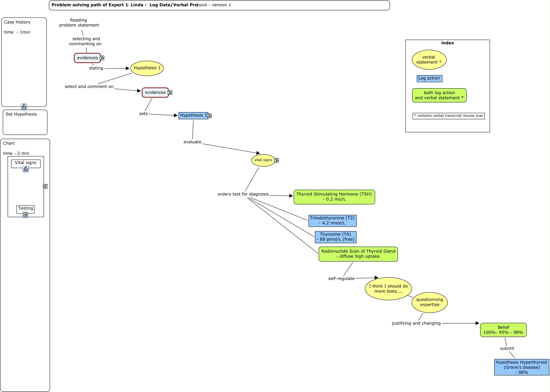Click the 'I think I should do more tests' bubble
This screenshot has height=392, width=550.
388,289
